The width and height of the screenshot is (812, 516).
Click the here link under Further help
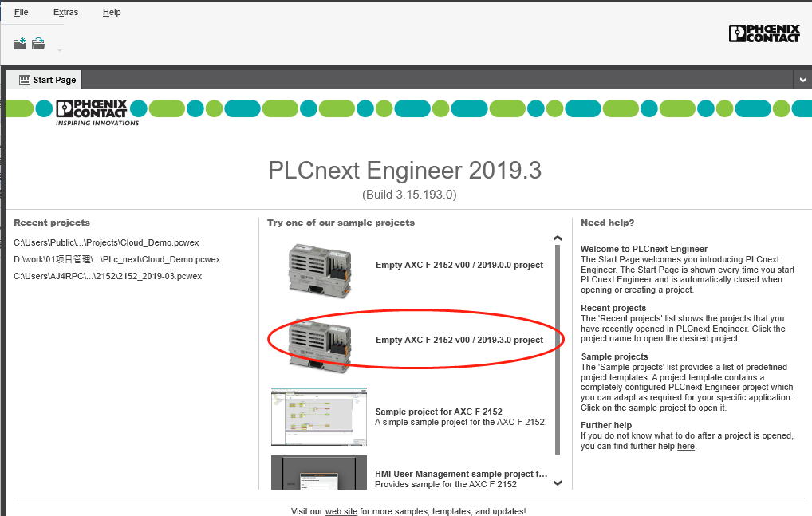tap(686, 446)
